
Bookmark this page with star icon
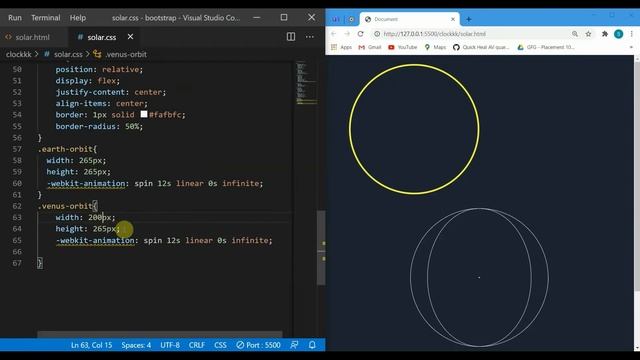[588, 34]
